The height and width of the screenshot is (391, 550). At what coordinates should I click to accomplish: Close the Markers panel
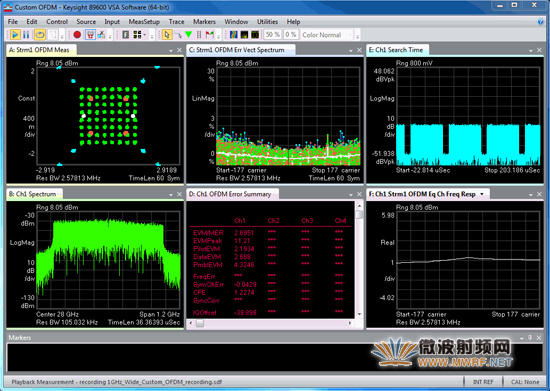539,338
